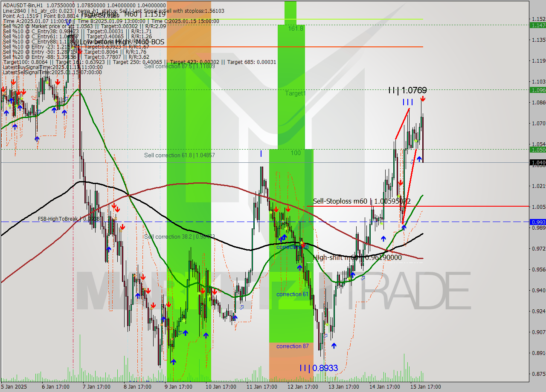Click the '14 Jan 17:00' time axis label

coord(384,387)
